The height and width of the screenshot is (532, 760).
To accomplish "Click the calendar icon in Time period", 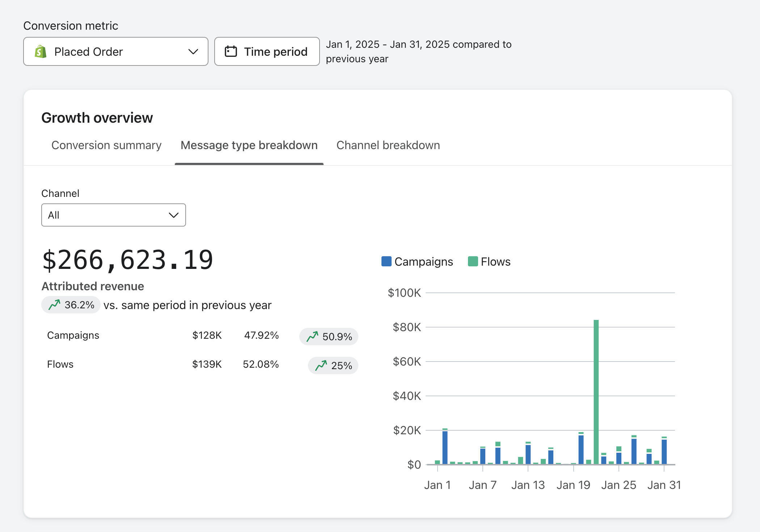I will (x=231, y=51).
